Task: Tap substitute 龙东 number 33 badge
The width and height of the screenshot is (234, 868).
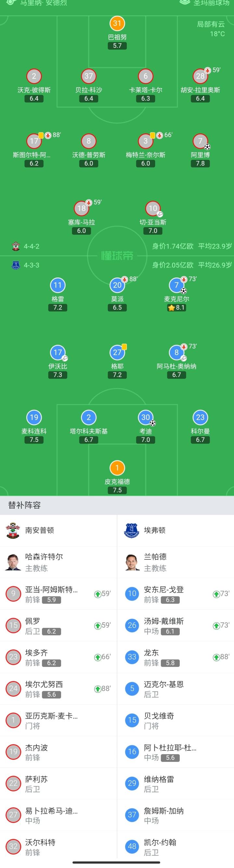Action: (132, 657)
